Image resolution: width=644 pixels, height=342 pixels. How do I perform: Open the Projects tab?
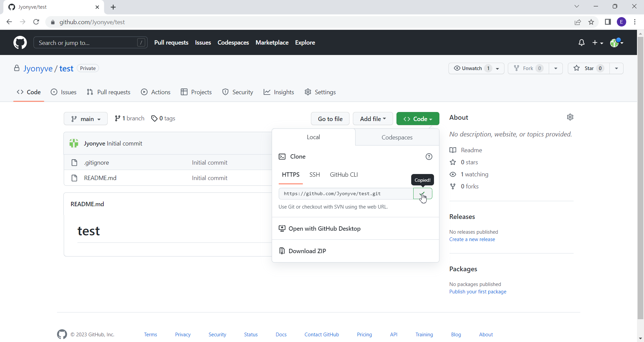click(196, 92)
